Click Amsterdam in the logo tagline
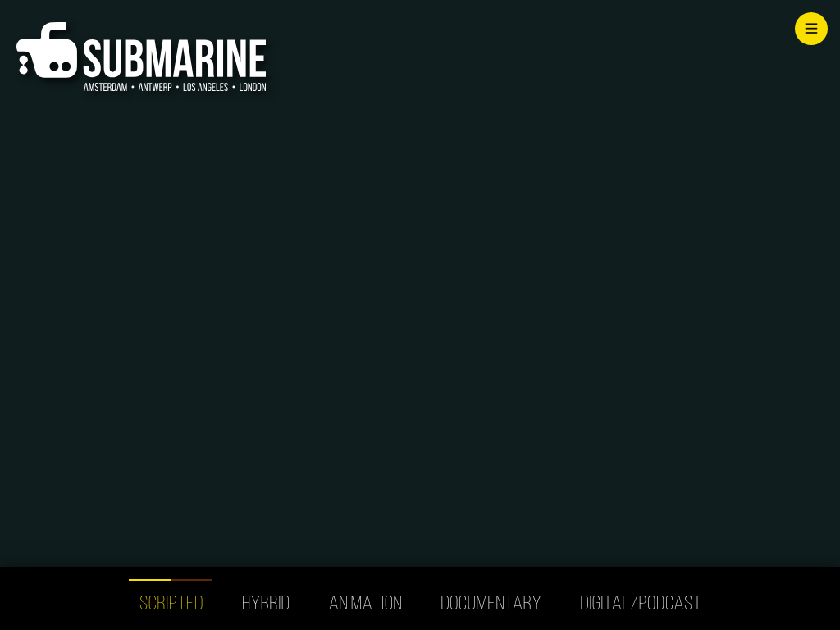 [105, 87]
